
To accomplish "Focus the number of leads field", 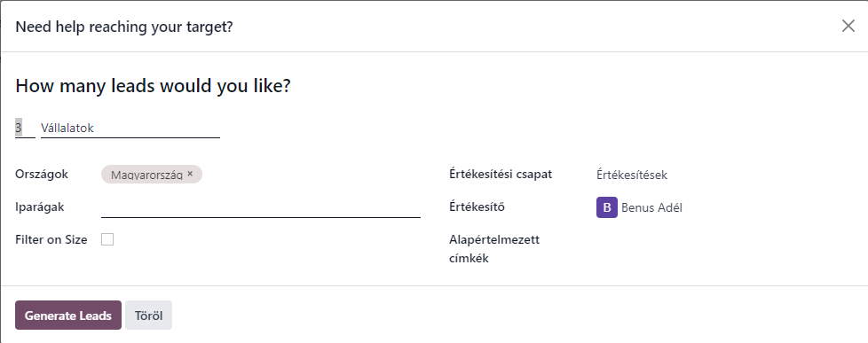I will pos(25,128).
